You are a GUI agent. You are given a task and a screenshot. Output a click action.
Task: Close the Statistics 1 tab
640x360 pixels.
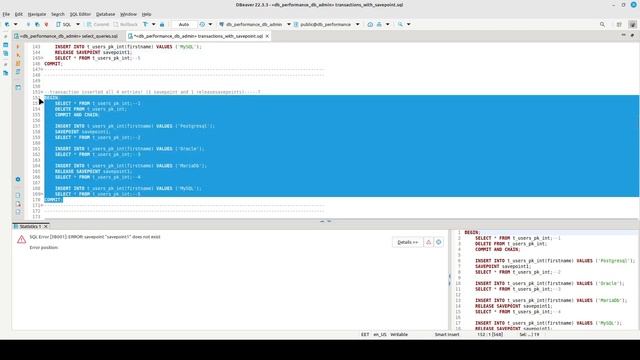point(46,226)
